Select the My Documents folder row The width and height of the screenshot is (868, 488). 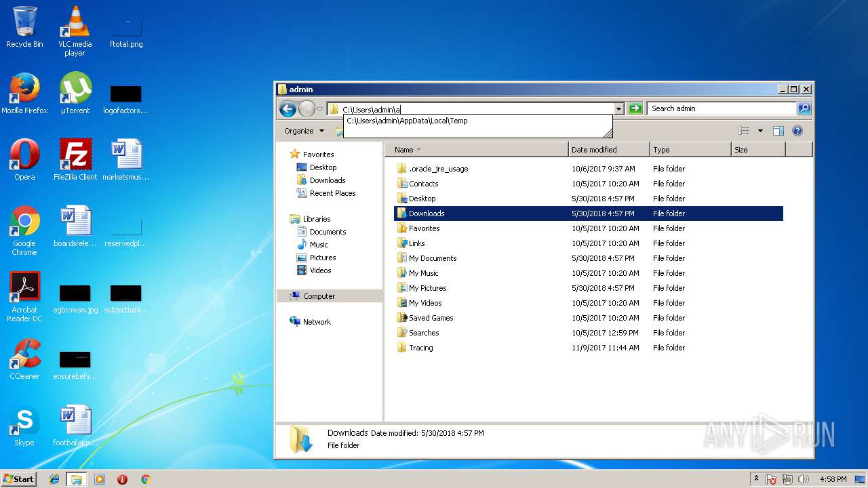(x=589, y=258)
